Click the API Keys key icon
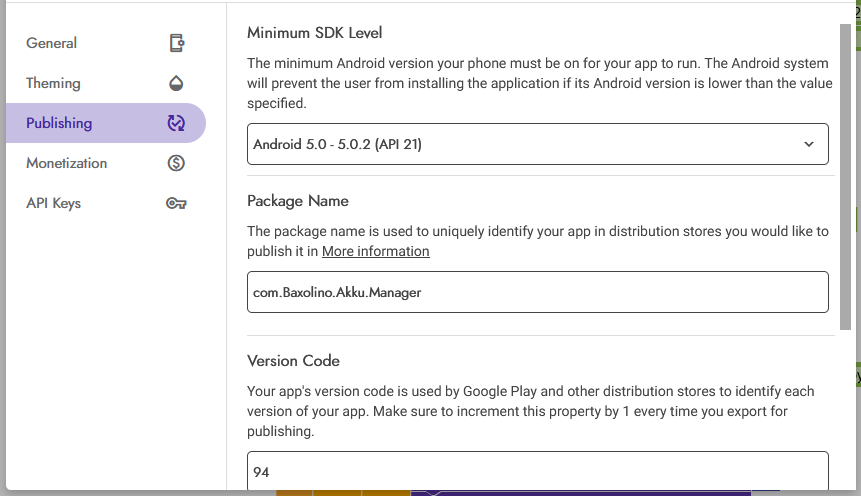 (x=177, y=203)
